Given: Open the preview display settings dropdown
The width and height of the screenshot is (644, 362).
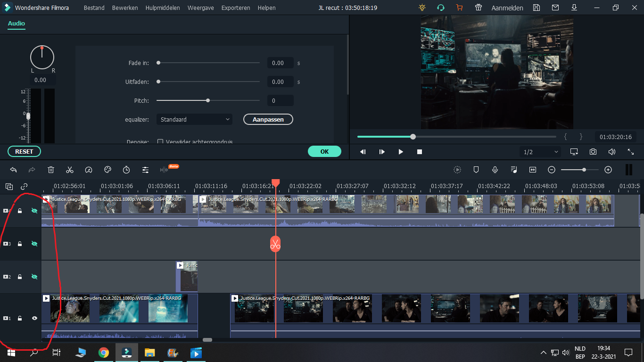Looking at the screenshot, I should pos(574,152).
